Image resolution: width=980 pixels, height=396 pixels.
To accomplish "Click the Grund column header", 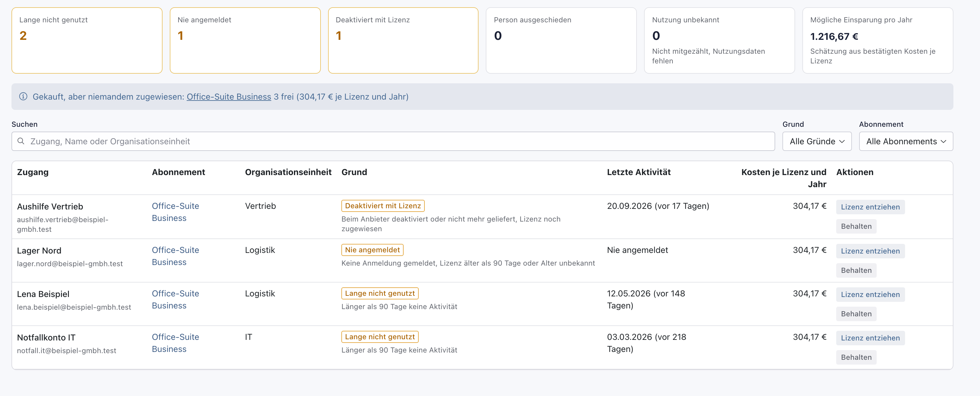I will point(354,172).
